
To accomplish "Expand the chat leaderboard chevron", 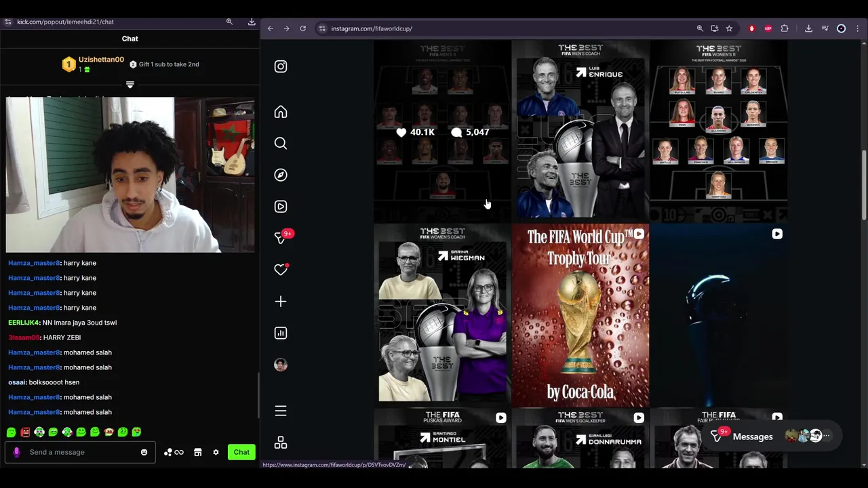I will 130,85.
